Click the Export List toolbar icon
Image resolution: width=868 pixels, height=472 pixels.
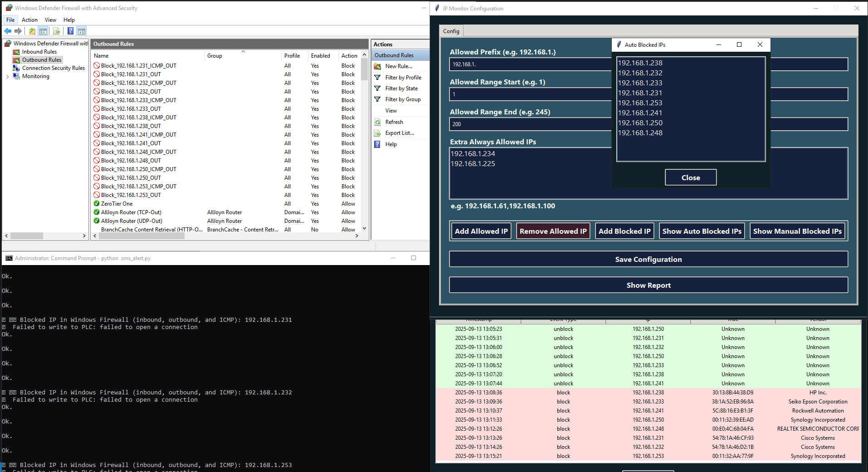57,31
